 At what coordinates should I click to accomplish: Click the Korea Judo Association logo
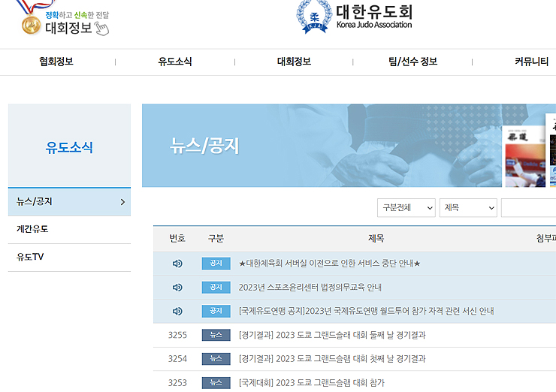(x=354, y=17)
